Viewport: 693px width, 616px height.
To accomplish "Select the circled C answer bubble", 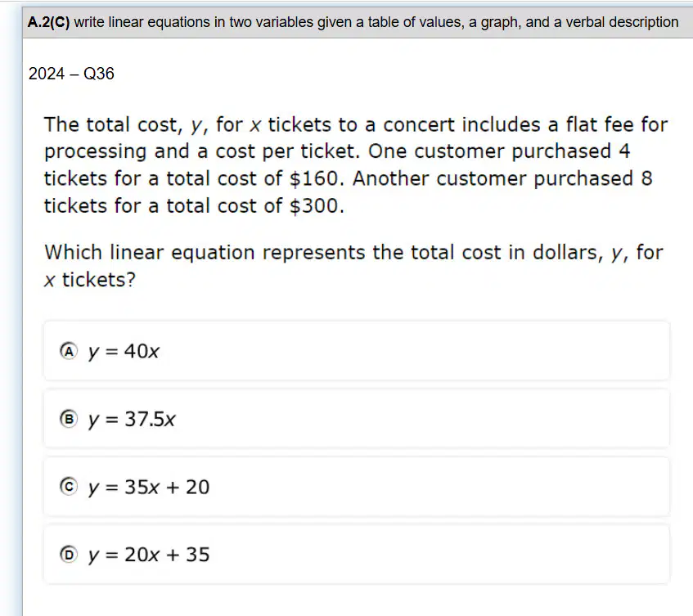I will point(69,487).
